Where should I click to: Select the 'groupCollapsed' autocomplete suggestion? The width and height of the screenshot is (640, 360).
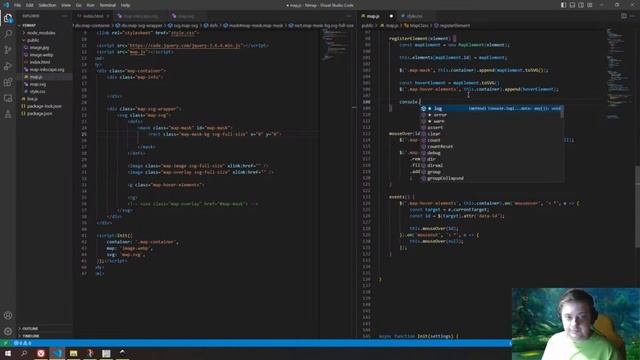491,178
